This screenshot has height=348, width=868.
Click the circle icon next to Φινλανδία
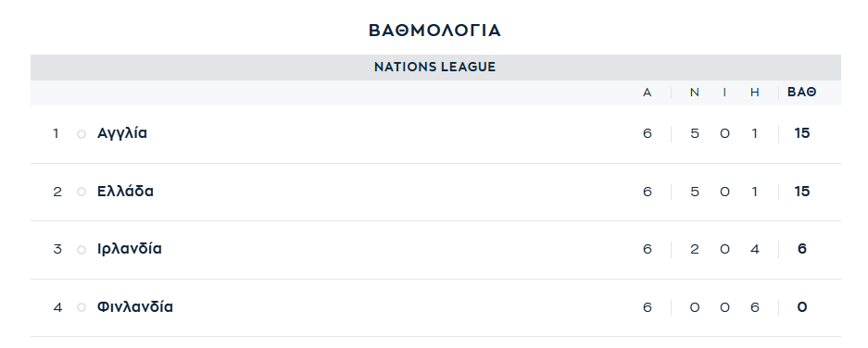pos(82,307)
